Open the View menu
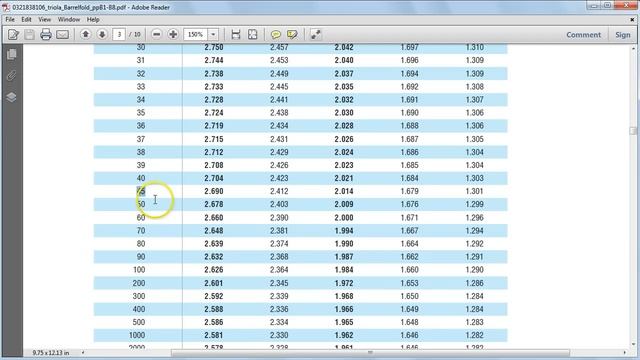 pyautogui.click(x=44, y=20)
